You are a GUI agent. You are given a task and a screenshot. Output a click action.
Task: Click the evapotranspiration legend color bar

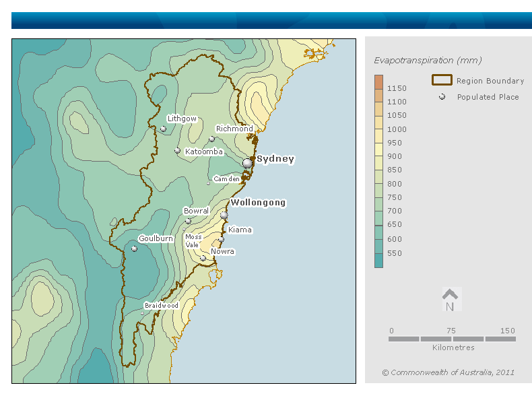(378, 171)
